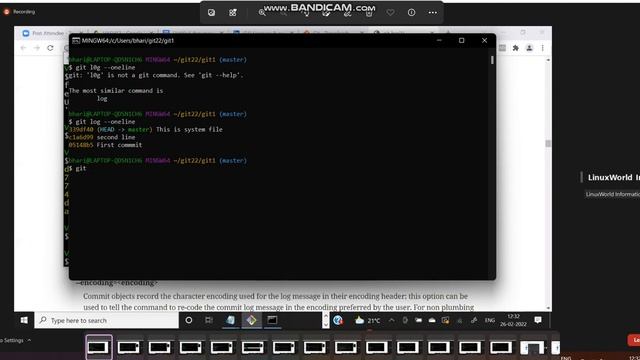Expand the Settings chevron at bottom left
The image size is (640, 360).
29,340
